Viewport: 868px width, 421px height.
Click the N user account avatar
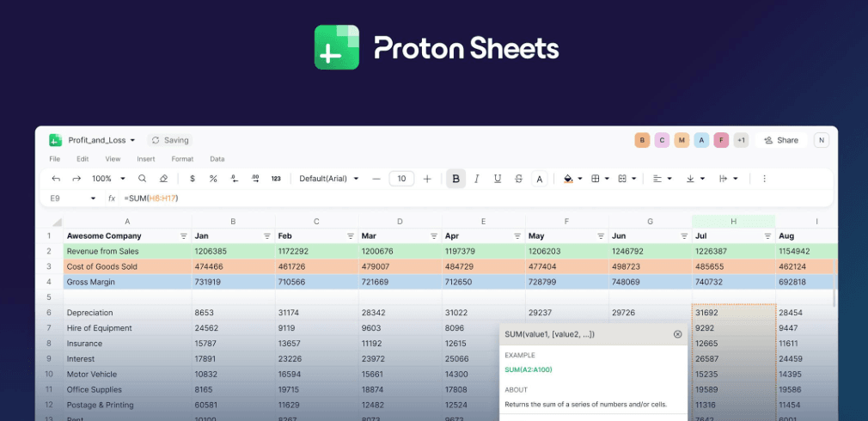[821, 141]
